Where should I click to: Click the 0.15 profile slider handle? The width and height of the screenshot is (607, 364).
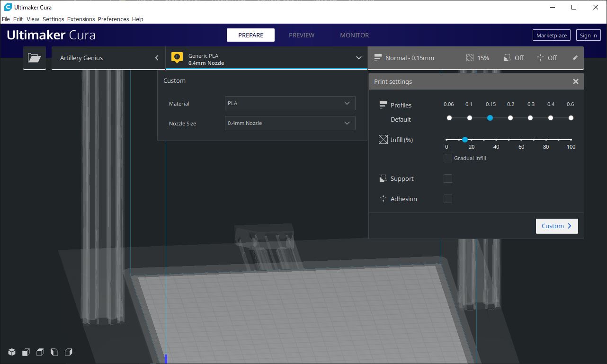(x=490, y=118)
